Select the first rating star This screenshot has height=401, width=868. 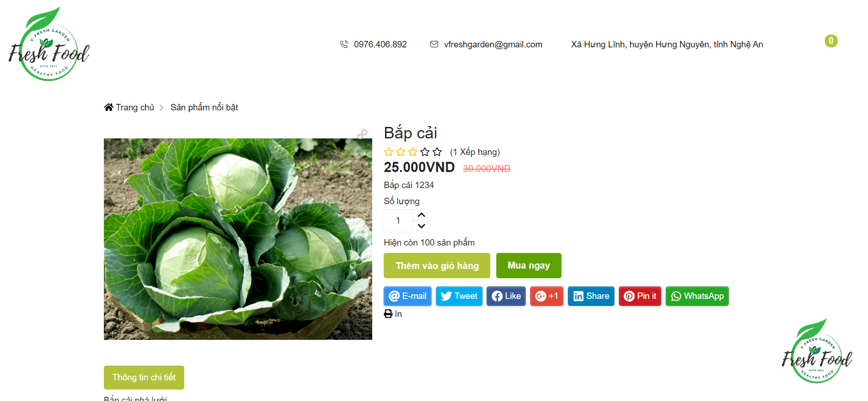coord(389,152)
